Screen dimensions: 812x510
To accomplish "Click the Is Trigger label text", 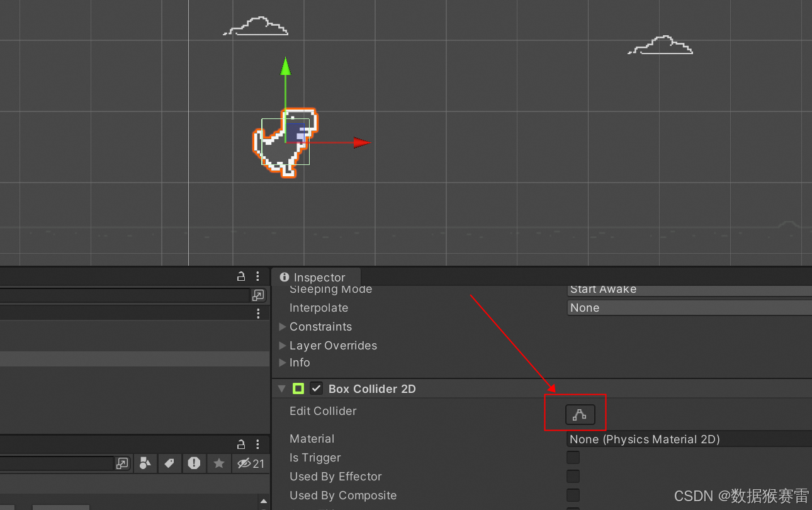I will pyautogui.click(x=315, y=458).
